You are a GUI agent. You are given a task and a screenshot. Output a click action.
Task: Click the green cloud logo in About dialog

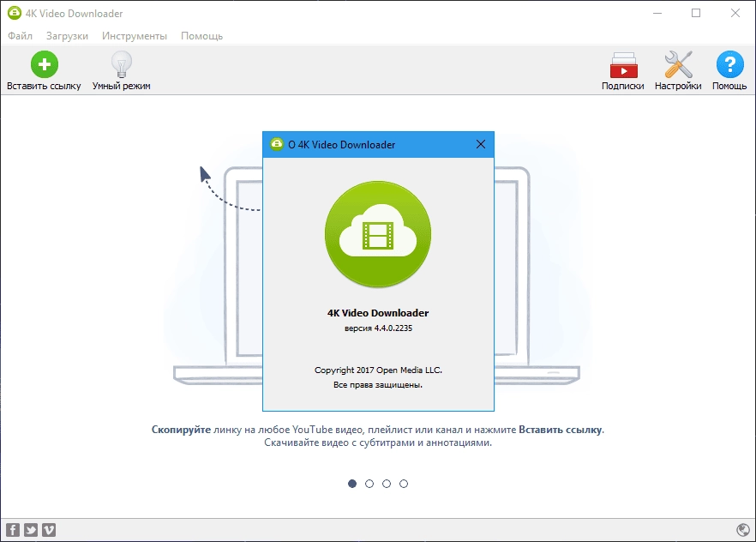click(378, 234)
